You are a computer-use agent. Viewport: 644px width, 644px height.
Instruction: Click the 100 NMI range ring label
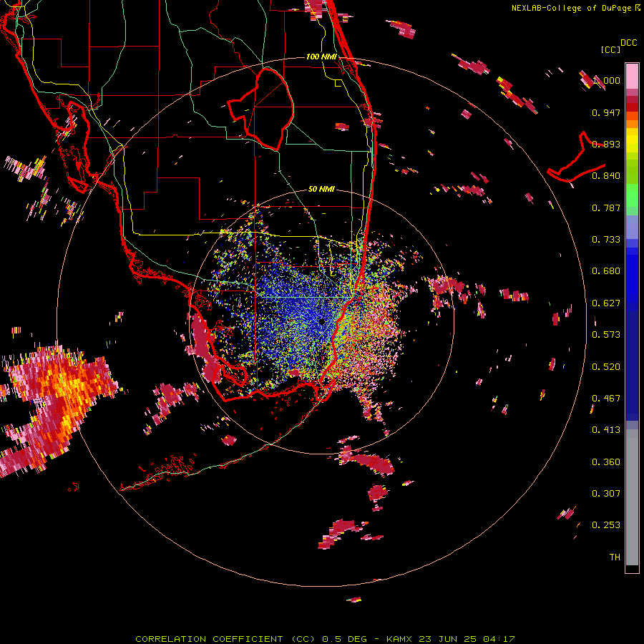point(321,57)
